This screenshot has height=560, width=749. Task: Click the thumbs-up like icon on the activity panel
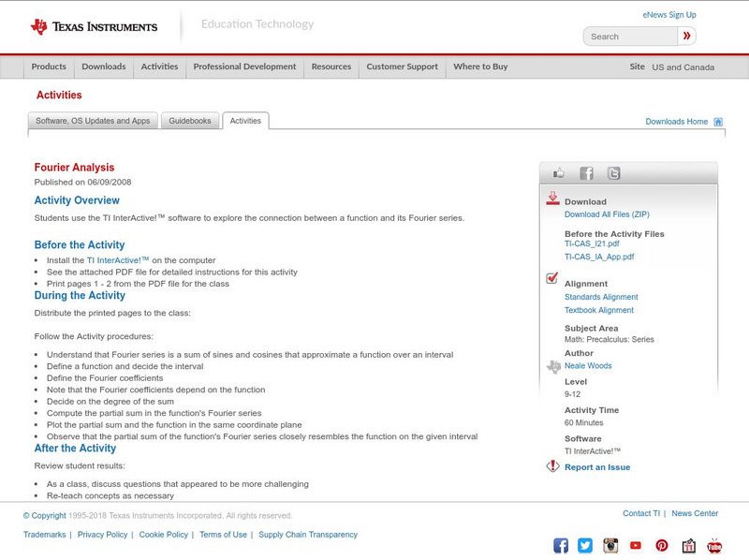point(558,172)
